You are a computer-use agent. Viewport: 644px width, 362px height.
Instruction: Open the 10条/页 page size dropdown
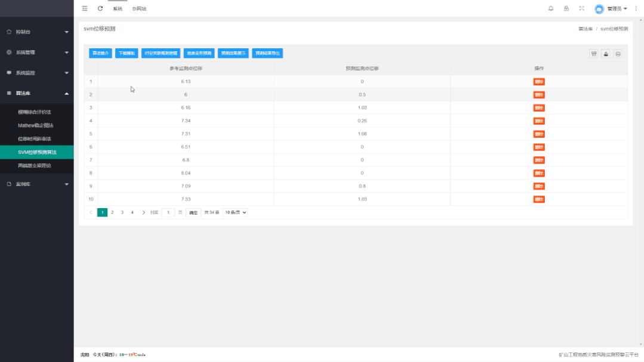point(235,212)
